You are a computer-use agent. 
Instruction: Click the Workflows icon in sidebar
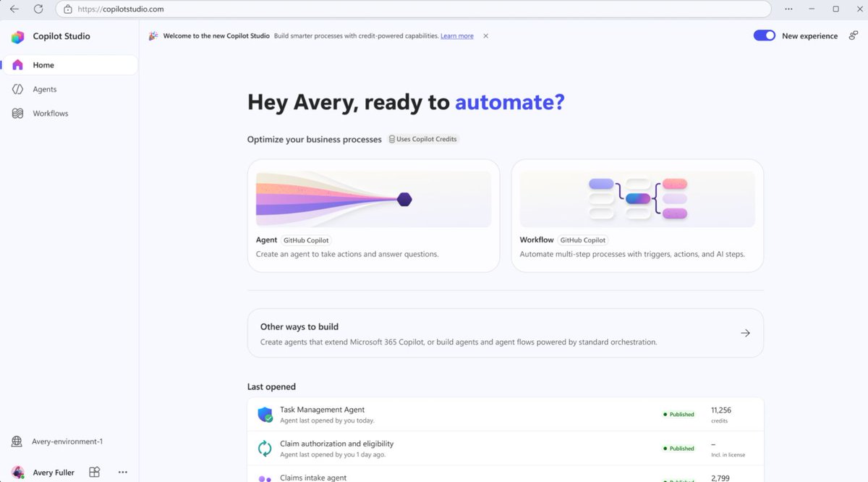click(x=18, y=114)
